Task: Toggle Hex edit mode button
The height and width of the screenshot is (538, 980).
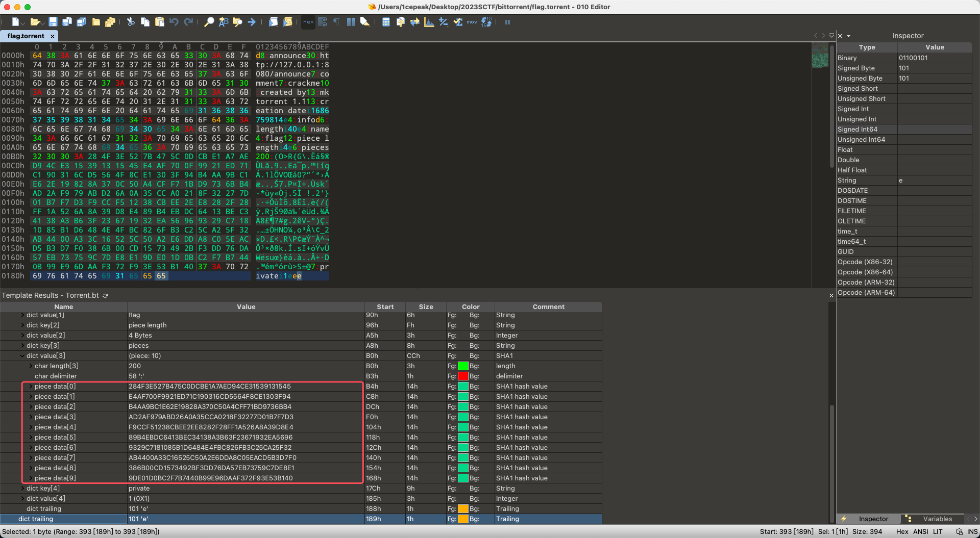Action: pyautogui.click(x=308, y=22)
